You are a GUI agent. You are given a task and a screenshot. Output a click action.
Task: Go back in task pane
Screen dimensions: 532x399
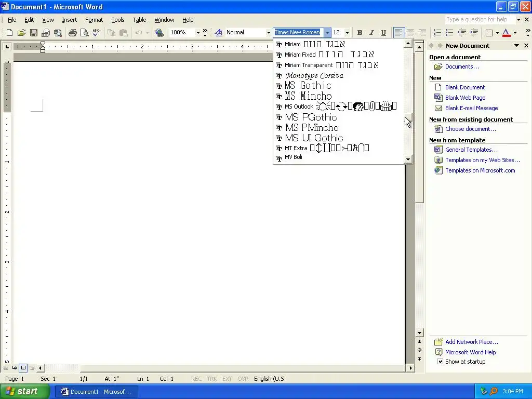click(431, 46)
